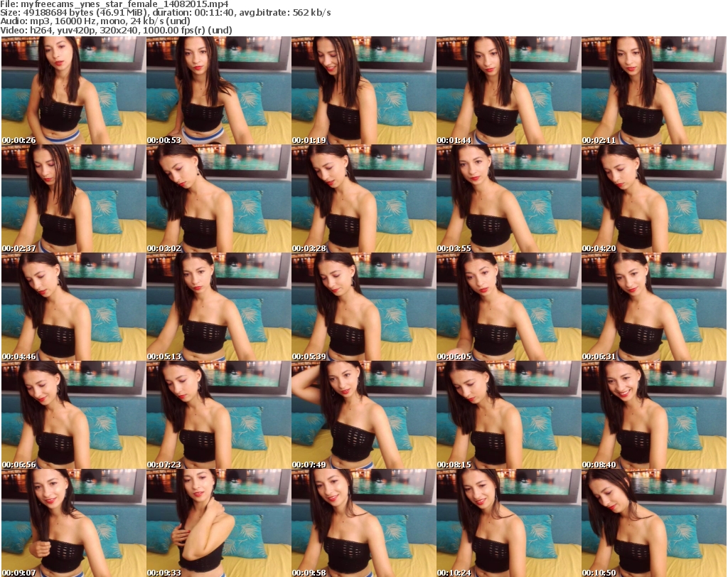This screenshot has height=577, width=728.
Task: Select the thumbnail frame at 00:00:26
Action: click(x=73, y=90)
